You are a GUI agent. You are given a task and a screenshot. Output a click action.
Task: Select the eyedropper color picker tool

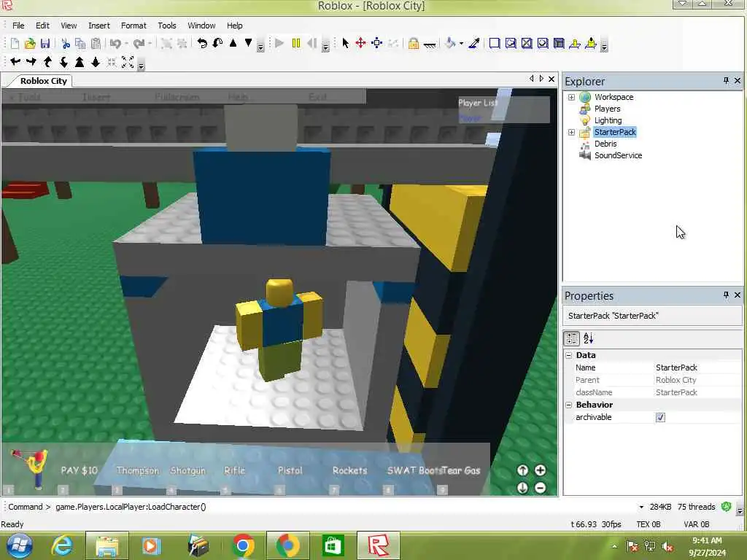click(474, 43)
